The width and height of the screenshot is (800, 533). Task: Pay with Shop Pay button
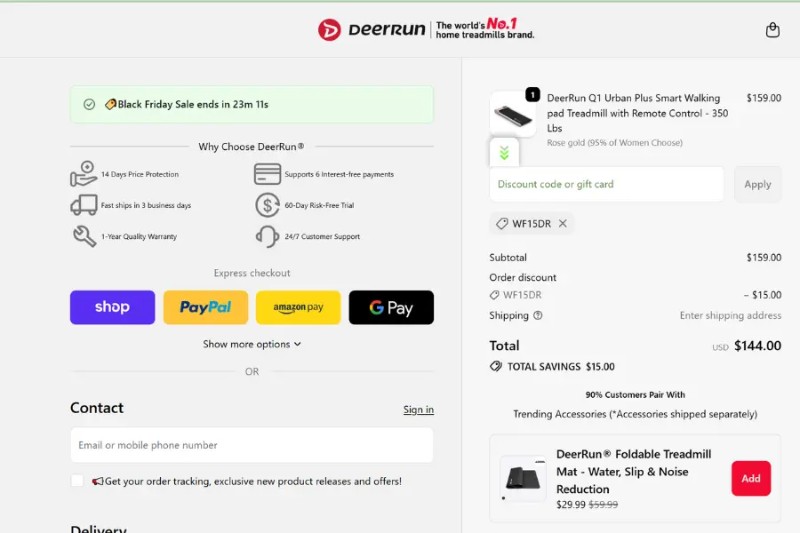tap(112, 308)
